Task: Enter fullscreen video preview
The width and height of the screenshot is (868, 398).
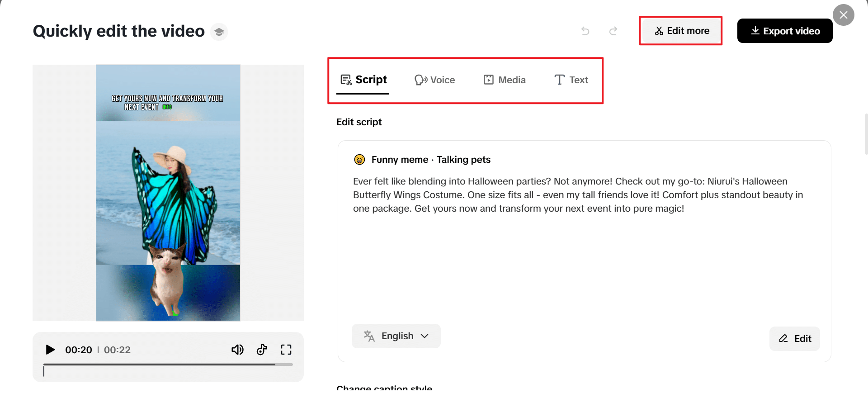Action: [x=286, y=350]
